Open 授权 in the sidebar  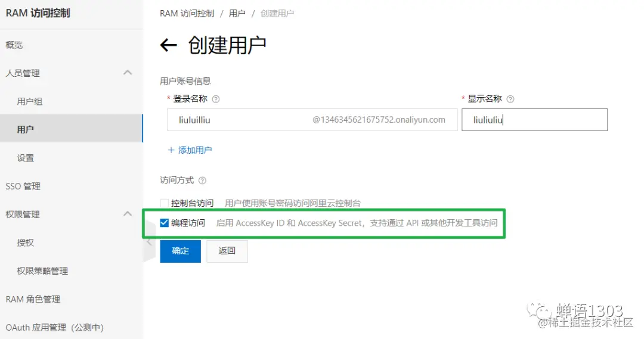pyautogui.click(x=26, y=242)
